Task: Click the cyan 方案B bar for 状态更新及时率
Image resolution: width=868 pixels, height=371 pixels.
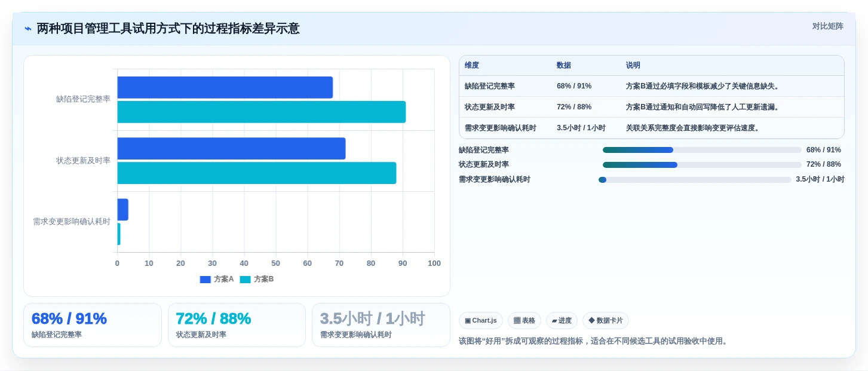Action: coord(257,173)
